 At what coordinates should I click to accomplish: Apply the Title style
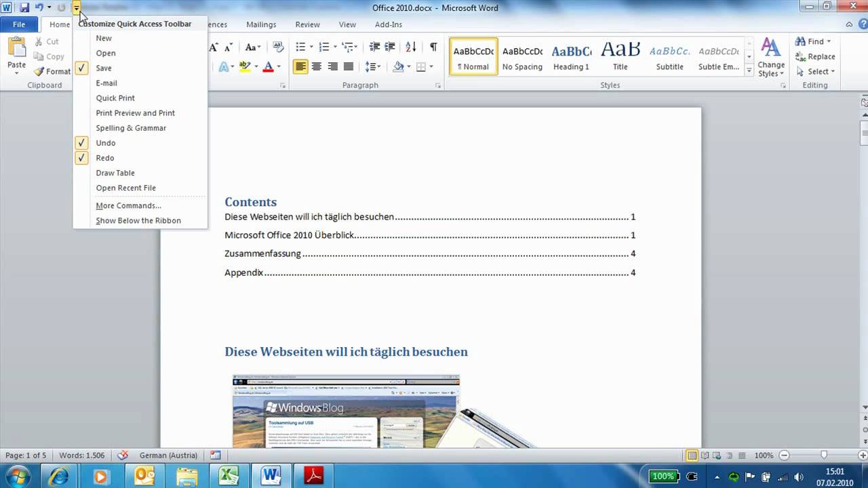tap(620, 56)
